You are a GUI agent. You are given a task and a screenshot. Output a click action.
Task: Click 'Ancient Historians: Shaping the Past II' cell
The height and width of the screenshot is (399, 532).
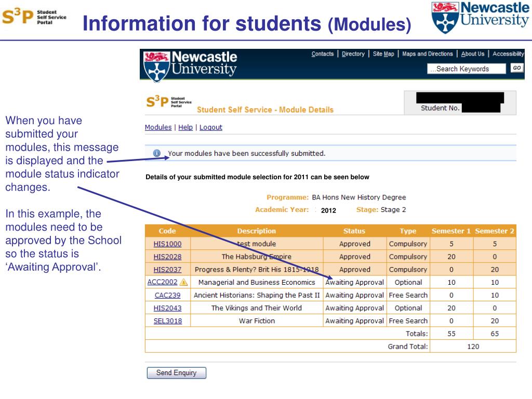pyautogui.click(x=257, y=295)
